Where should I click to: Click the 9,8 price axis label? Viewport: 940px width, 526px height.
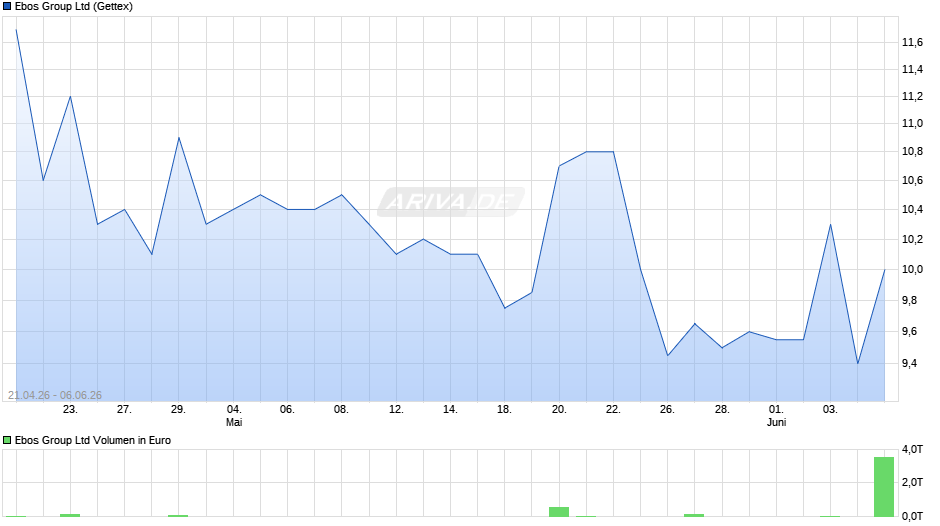click(909, 300)
